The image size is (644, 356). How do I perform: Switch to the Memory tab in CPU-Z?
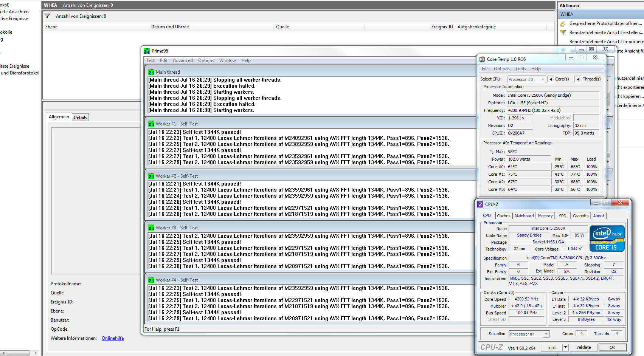point(545,216)
